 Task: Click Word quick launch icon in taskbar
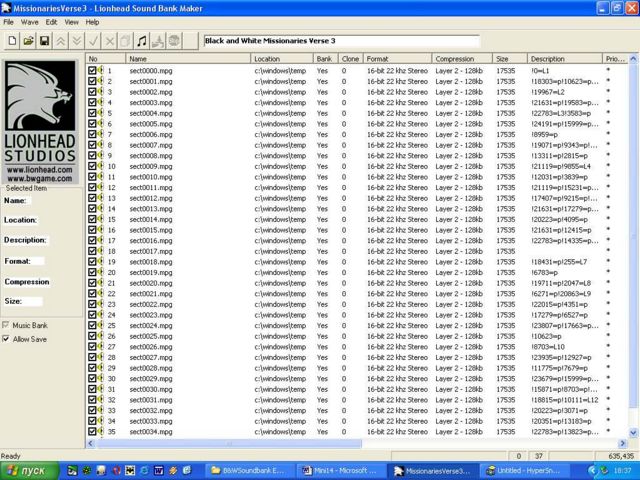(158, 471)
